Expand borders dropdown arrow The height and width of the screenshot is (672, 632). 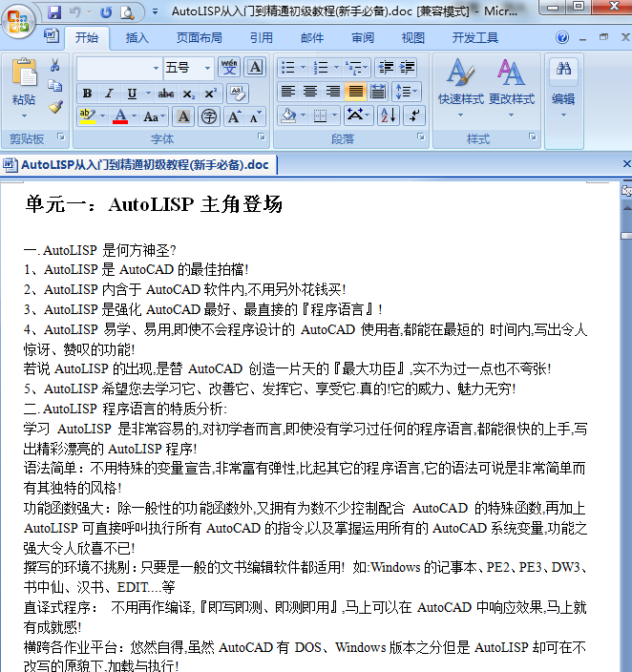[334, 115]
